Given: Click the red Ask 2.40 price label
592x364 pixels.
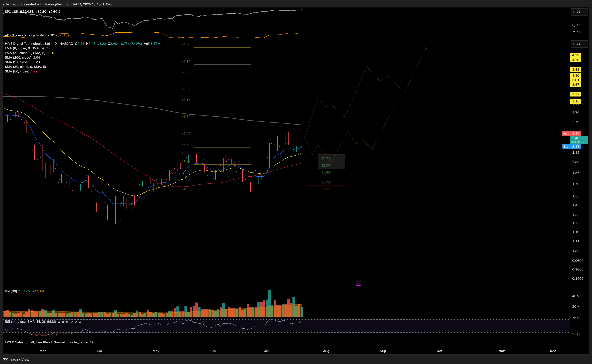Looking at the screenshot, I should point(571,133).
